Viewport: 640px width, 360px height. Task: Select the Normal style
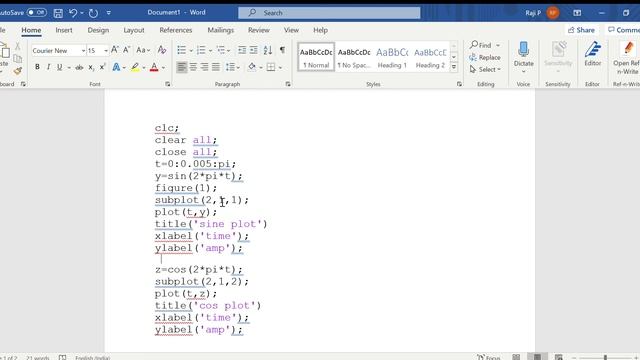[316, 57]
